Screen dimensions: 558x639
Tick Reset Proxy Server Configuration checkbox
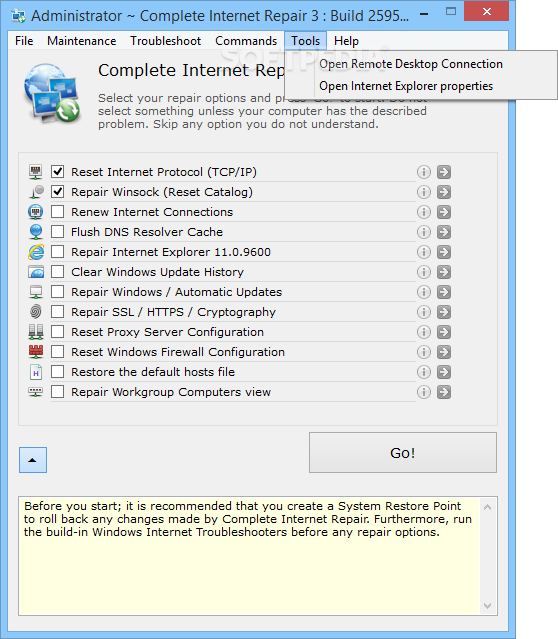57,331
